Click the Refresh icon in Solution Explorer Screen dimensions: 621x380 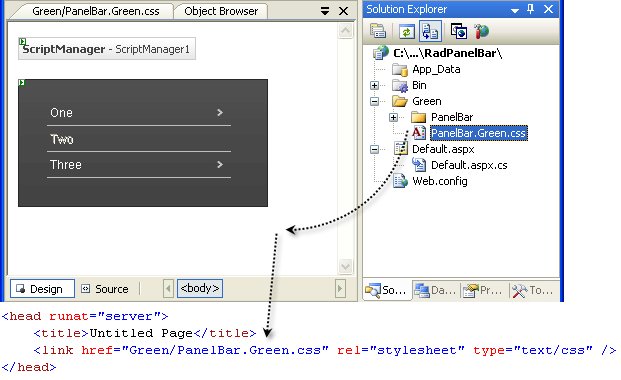(x=407, y=31)
